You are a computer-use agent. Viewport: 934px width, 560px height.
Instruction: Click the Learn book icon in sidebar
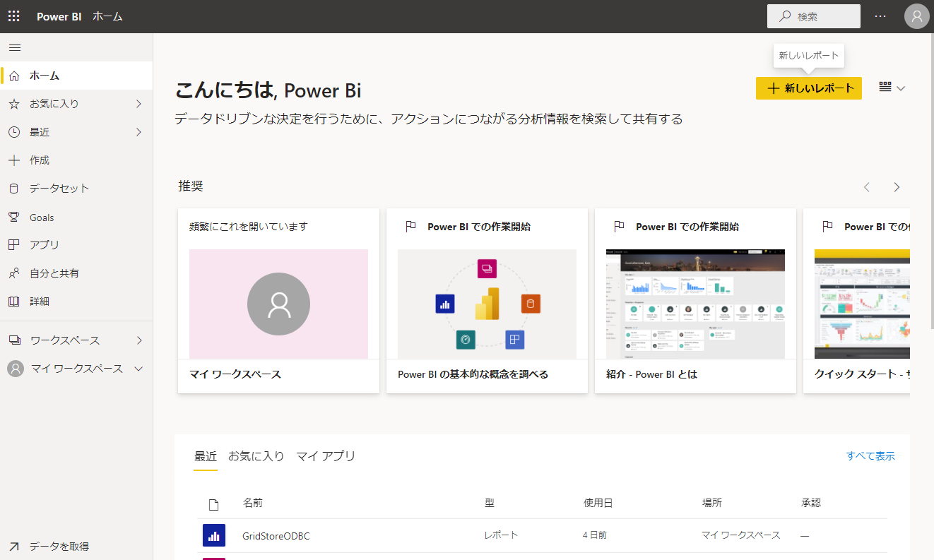tap(14, 302)
